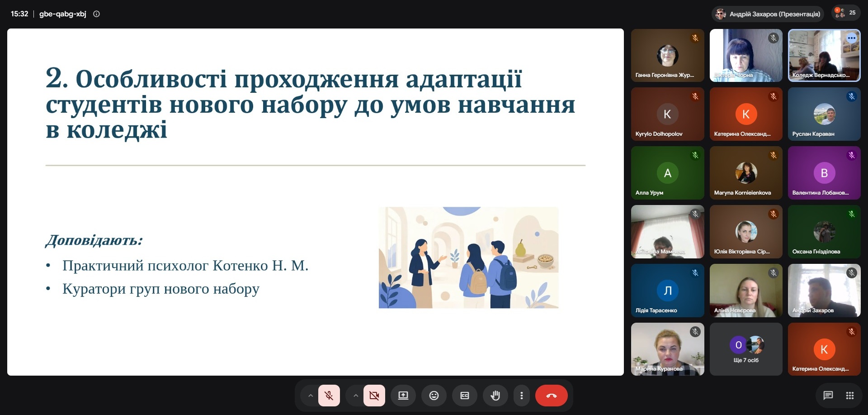Viewport: 868px width, 415px height.
Task: Turn on the microphone
Action: click(329, 396)
